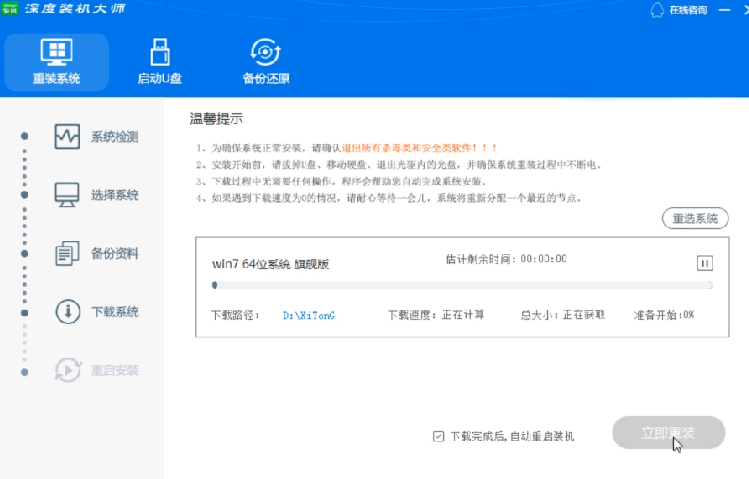Uncheck 下载完成后自动重启装机 checkbox
749x479 pixels.
coord(438,436)
